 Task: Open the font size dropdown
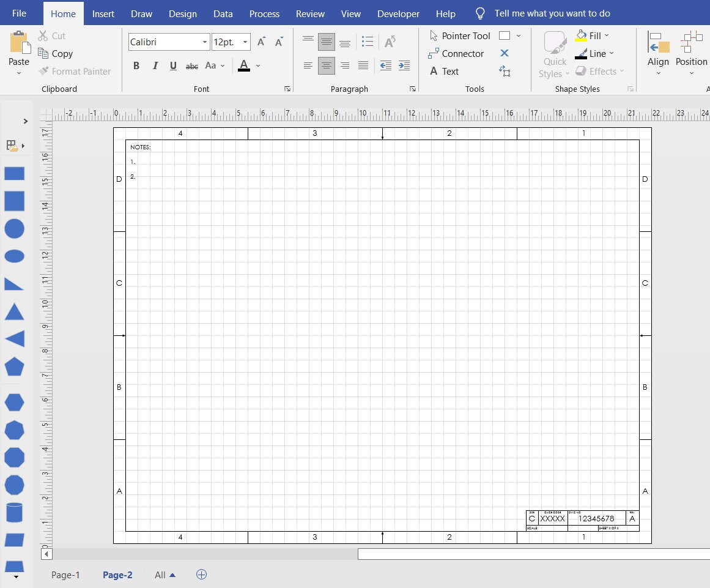point(243,42)
